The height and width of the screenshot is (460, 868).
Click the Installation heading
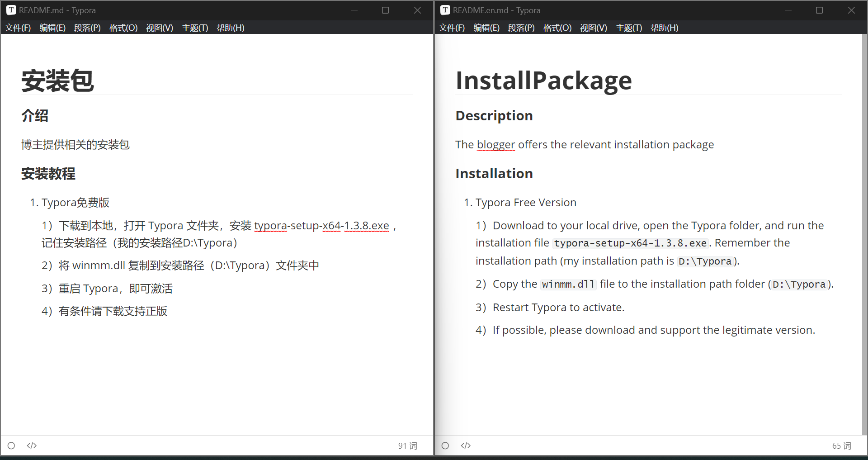[x=494, y=174]
